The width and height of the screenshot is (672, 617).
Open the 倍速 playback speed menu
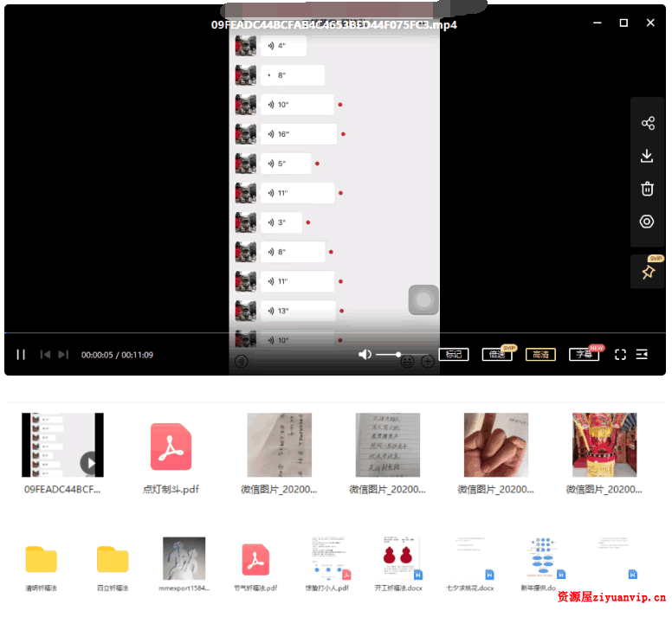(497, 355)
